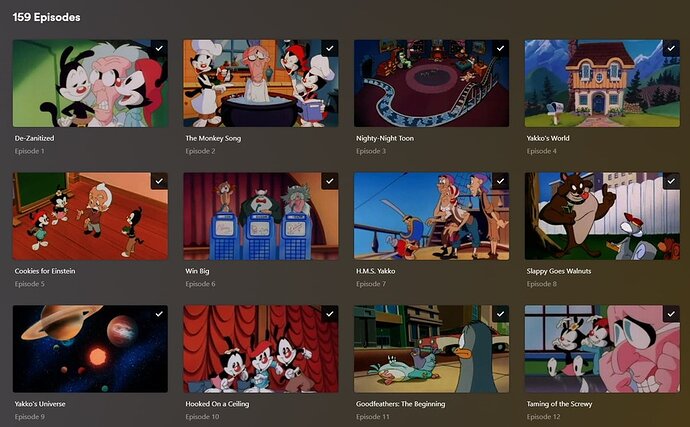Open the De-Zanitized episode thumbnail
Screen dimensions: 690x427
[x=90, y=83]
